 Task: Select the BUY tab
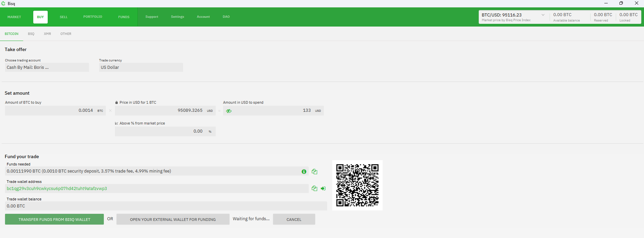40,17
